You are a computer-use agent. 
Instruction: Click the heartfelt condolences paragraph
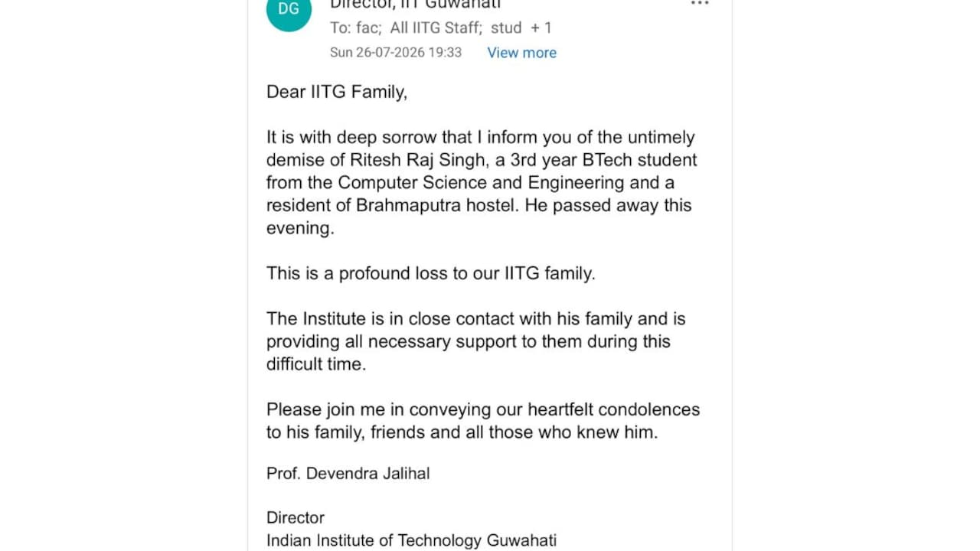483,420
